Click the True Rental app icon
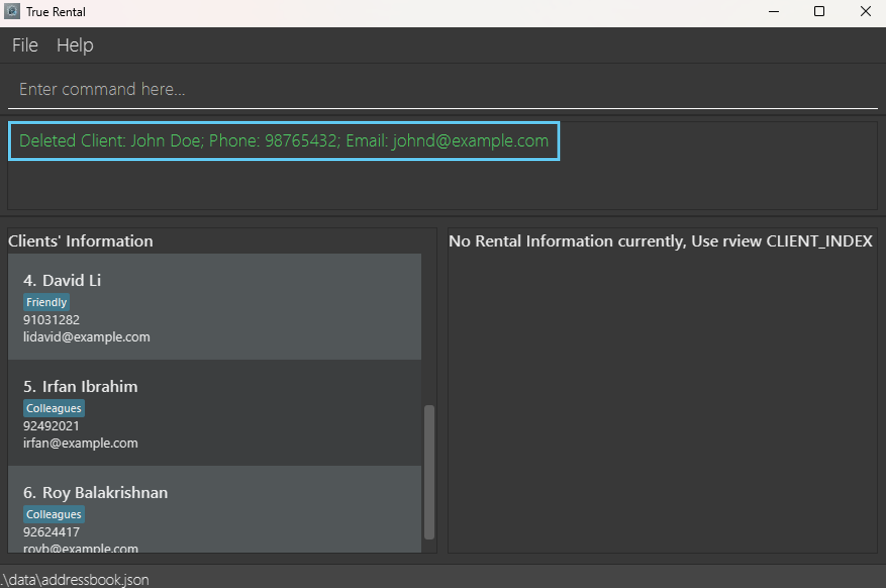This screenshot has width=886, height=588. 12,12
